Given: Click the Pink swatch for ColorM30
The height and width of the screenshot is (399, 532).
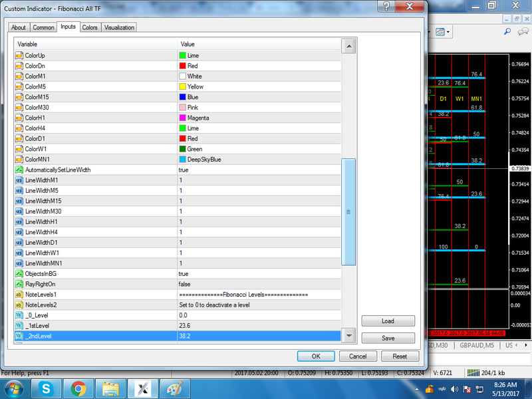Looking at the screenshot, I should point(182,108).
